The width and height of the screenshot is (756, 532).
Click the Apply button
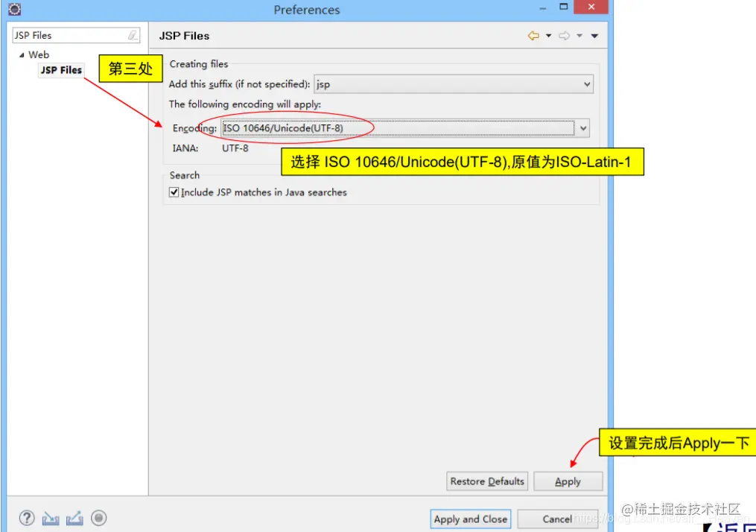pos(568,481)
